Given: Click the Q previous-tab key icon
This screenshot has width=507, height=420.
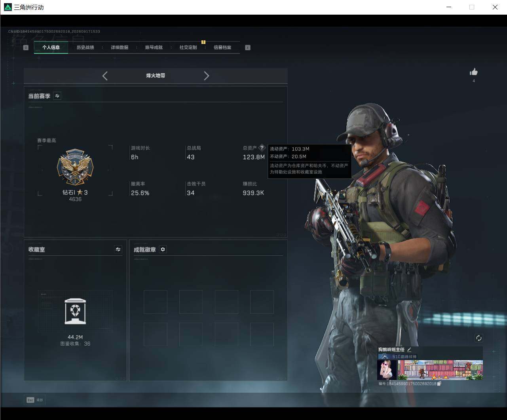Looking at the screenshot, I should point(26,48).
